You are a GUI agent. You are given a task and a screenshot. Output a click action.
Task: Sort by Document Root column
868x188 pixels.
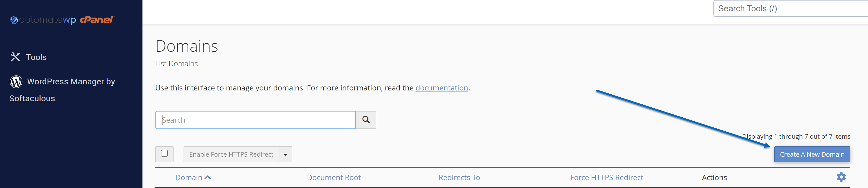coord(334,177)
